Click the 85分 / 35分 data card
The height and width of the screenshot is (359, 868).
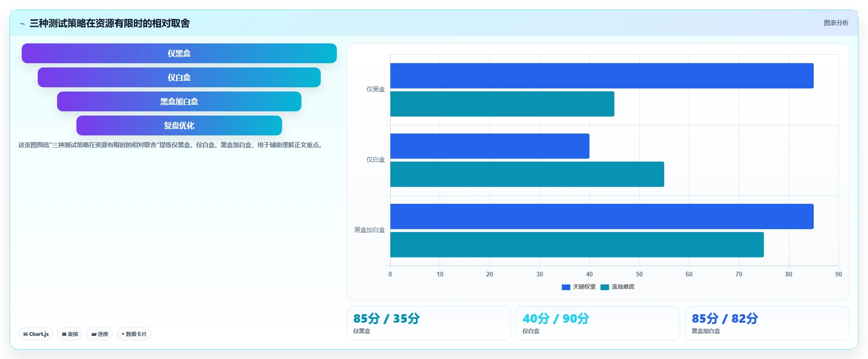pos(429,323)
